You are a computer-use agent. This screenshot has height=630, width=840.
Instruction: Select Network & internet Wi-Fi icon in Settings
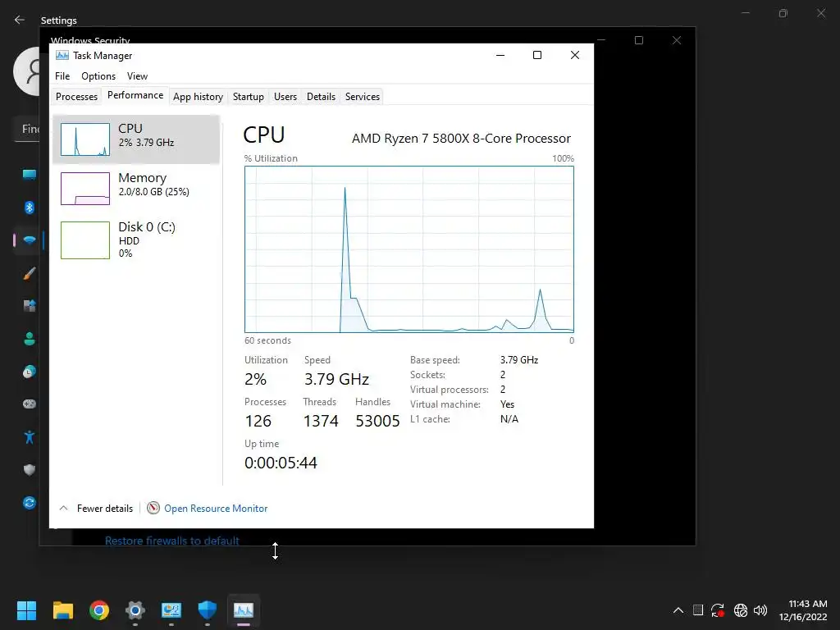[30, 240]
